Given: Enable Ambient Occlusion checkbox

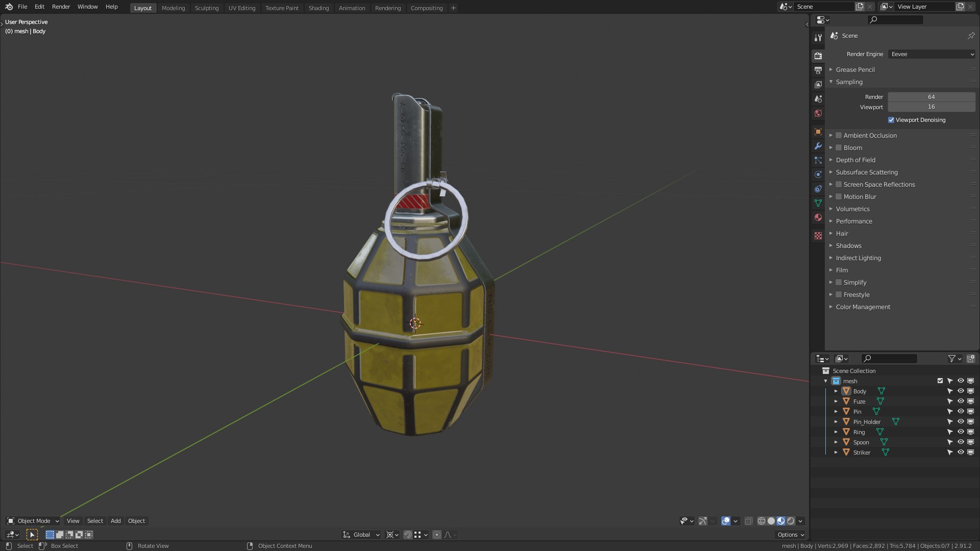Looking at the screenshot, I should pos(839,135).
